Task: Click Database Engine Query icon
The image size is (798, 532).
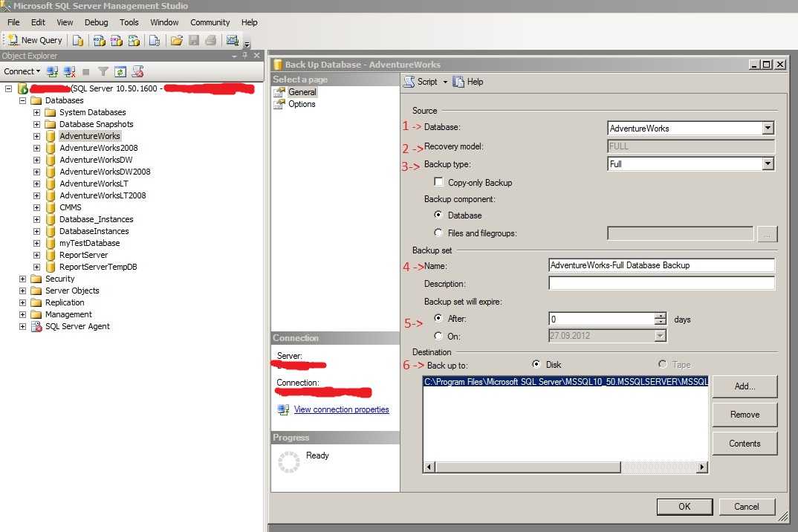Action: (x=77, y=40)
